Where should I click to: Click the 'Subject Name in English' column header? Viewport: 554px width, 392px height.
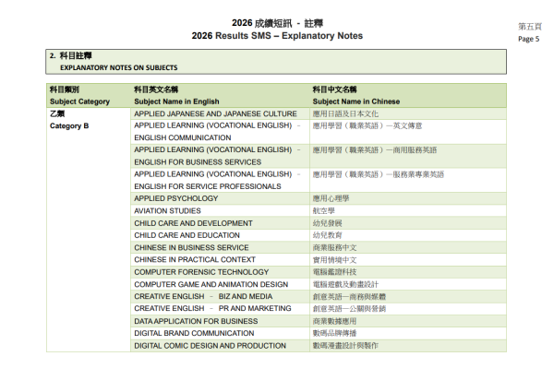(x=176, y=101)
